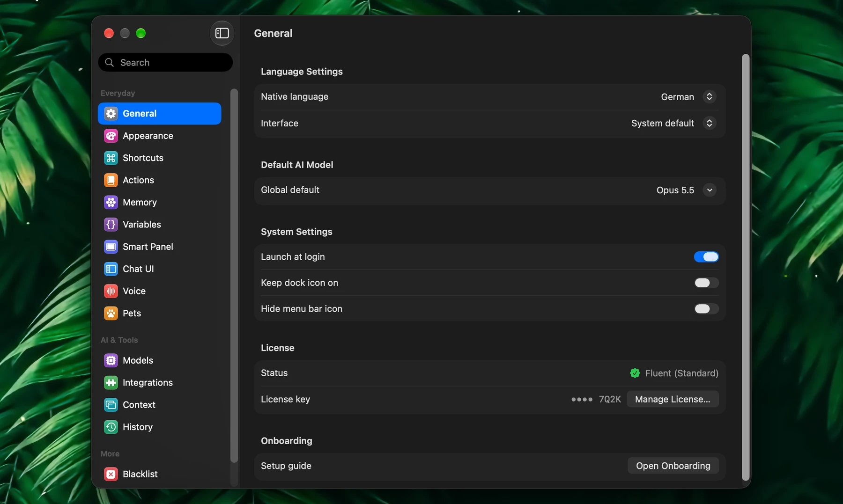The image size is (843, 504).
Task: Enable Hide menu bar icon
Action: pyautogui.click(x=706, y=309)
